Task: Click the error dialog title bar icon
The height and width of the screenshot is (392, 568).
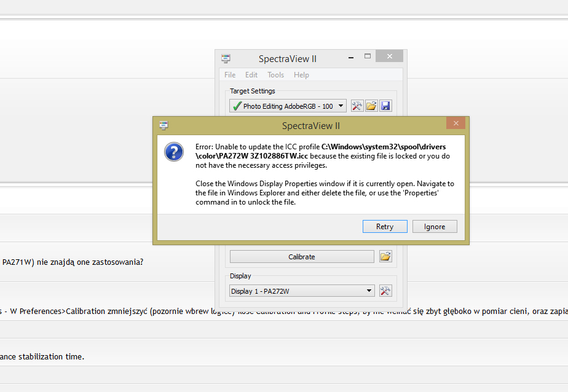Action: [x=164, y=125]
